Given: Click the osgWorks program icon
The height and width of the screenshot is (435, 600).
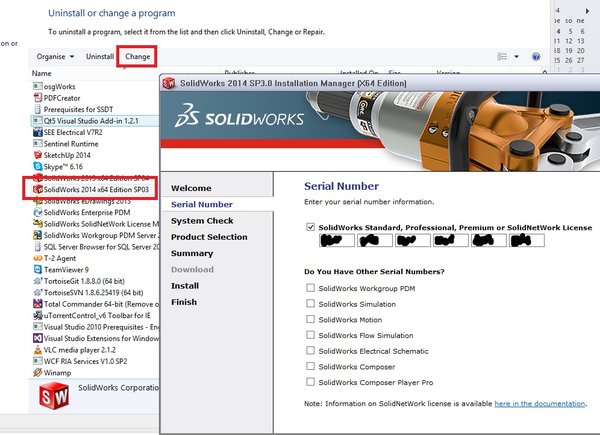Looking at the screenshot, I should (x=38, y=86).
